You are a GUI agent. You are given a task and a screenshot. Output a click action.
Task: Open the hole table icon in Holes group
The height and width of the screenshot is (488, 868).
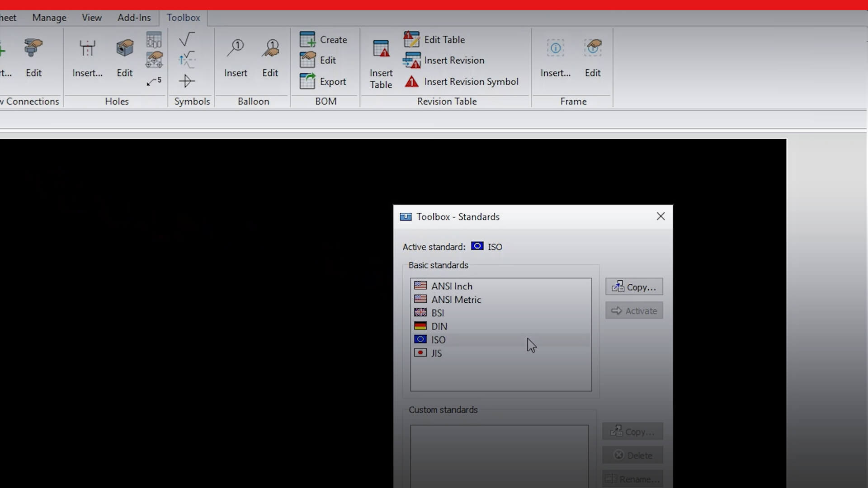click(x=154, y=40)
